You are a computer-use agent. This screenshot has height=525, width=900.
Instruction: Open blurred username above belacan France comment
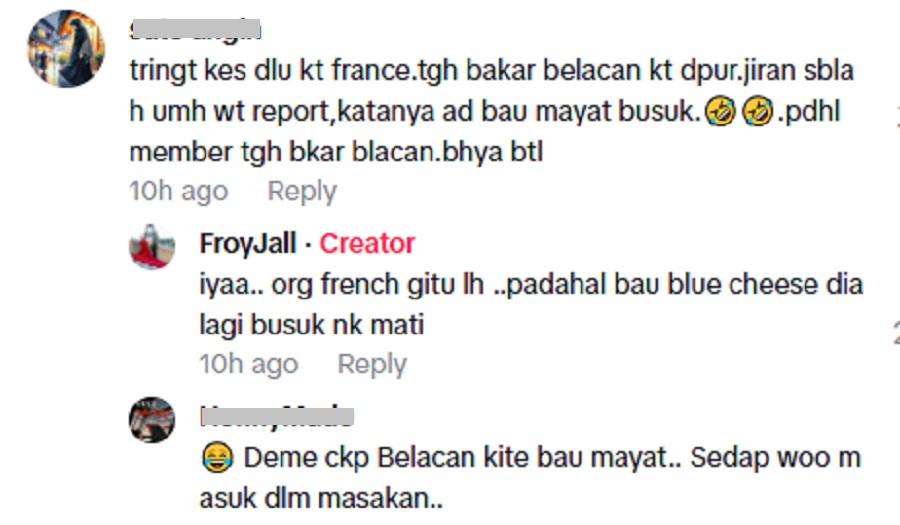click(196, 29)
